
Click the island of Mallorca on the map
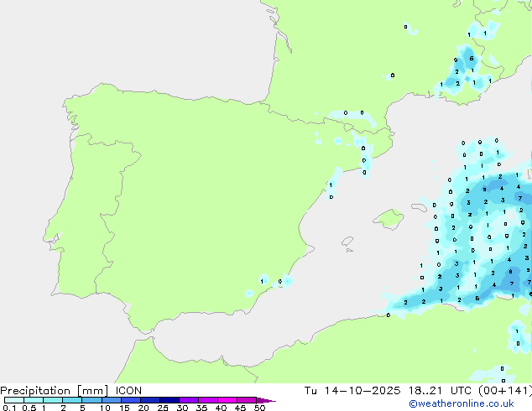click(389, 221)
